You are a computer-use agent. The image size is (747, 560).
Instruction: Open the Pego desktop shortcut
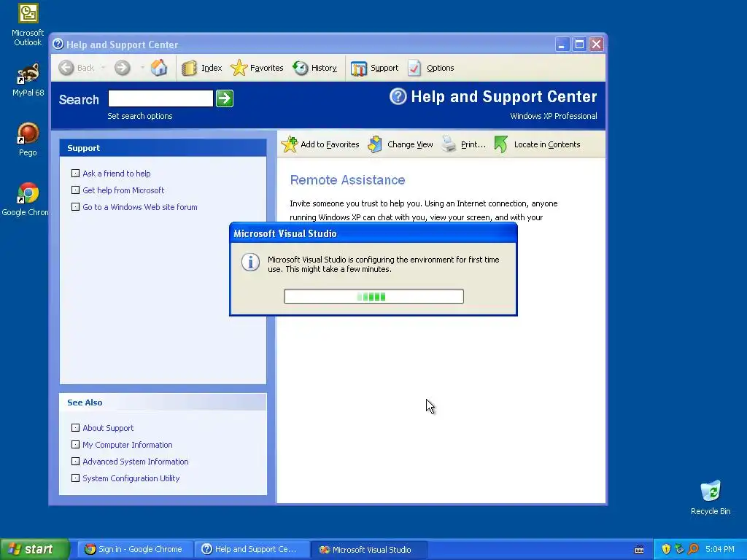28,139
